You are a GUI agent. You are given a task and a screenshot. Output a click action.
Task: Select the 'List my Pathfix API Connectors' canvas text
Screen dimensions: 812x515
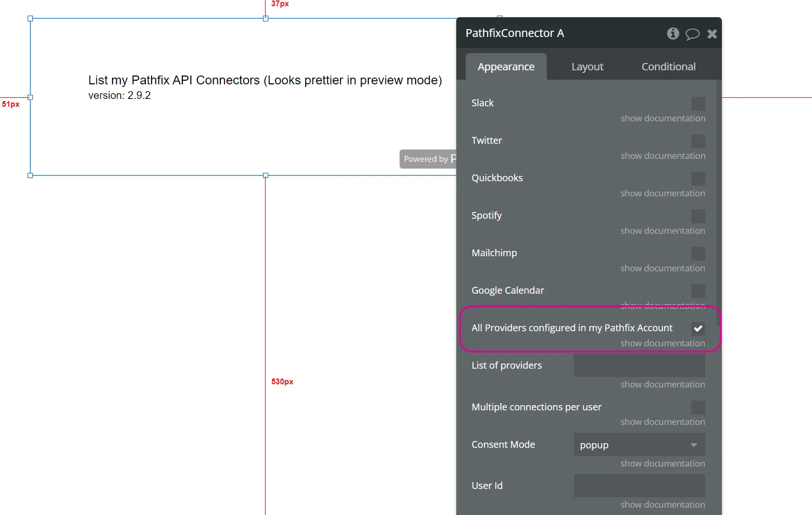point(265,80)
